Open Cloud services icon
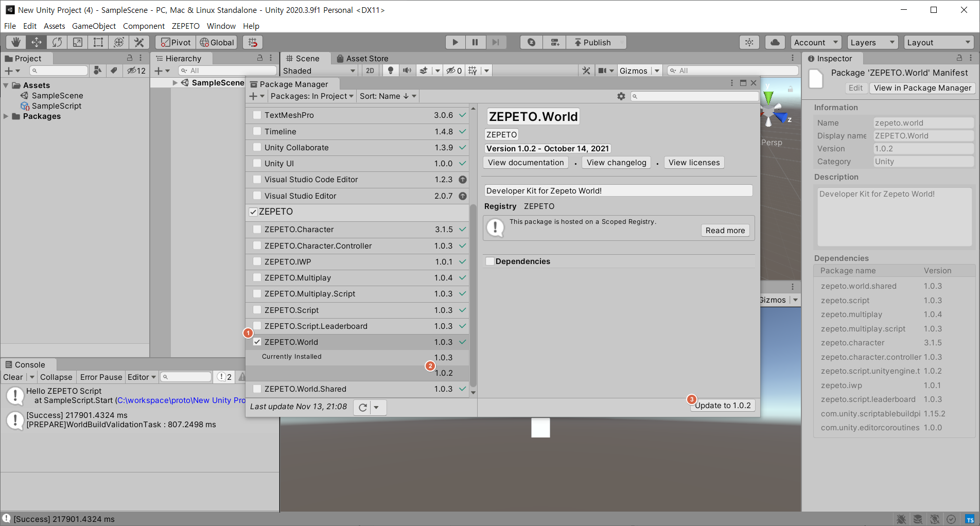Viewport: 980px width, 526px height. (775, 42)
